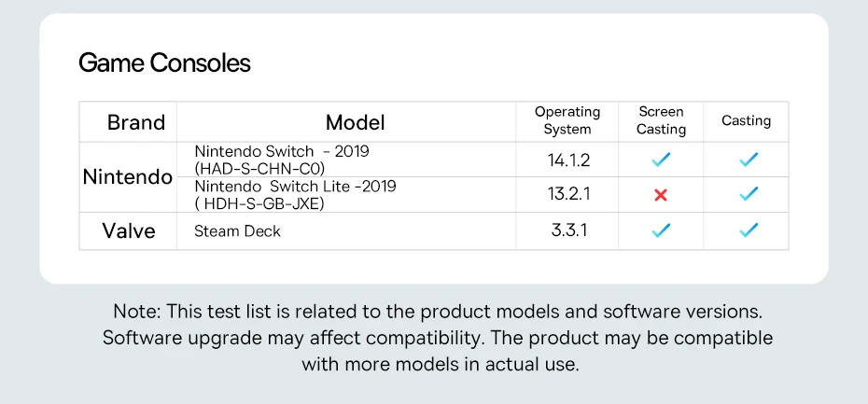
Task: Select the Valve brand cell
Action: pyautogui.click(x=129, y=230)
